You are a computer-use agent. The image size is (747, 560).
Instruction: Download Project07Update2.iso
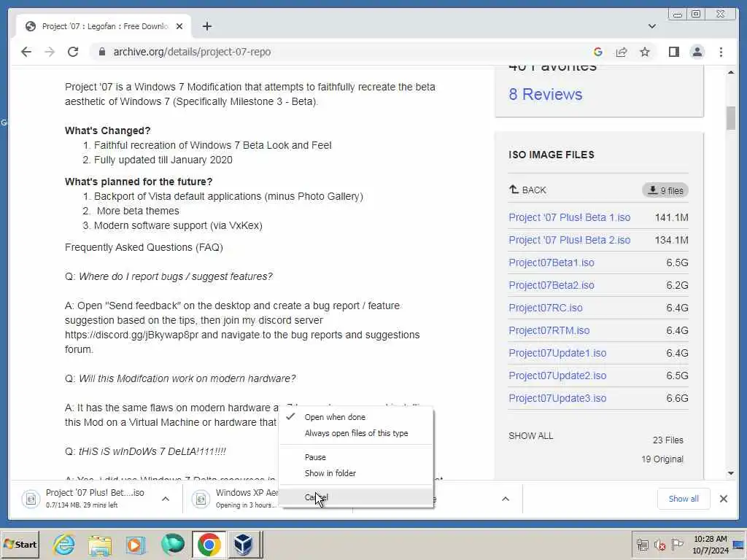(557, 376)
